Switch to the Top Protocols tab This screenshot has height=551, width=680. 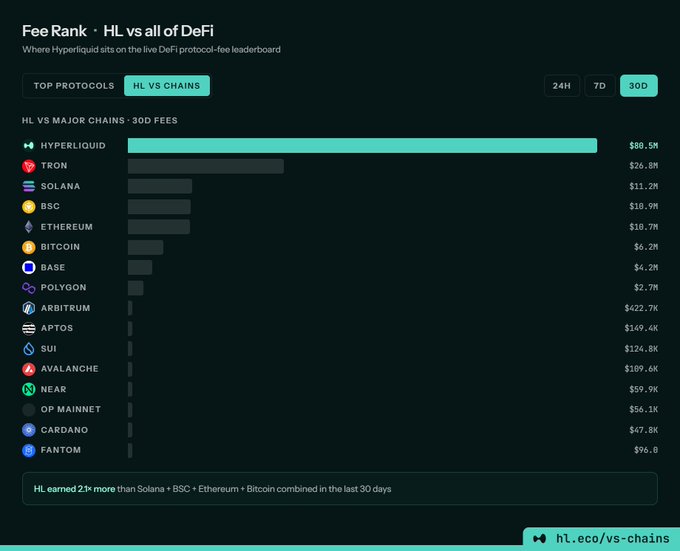pyautogui.click(x=74, y=86)
